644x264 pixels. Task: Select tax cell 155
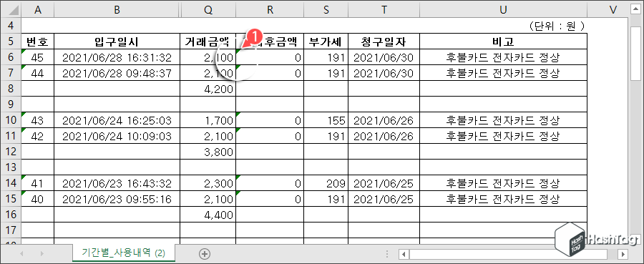click(x=326, y=120)
